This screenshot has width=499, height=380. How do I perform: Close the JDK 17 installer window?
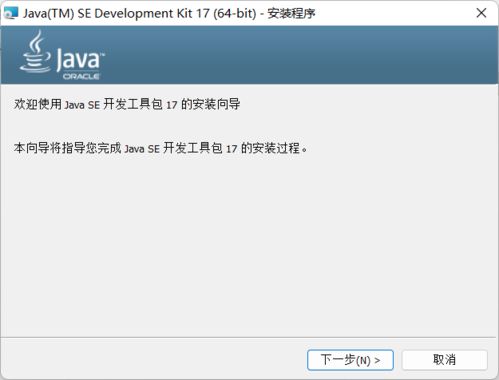481,13
